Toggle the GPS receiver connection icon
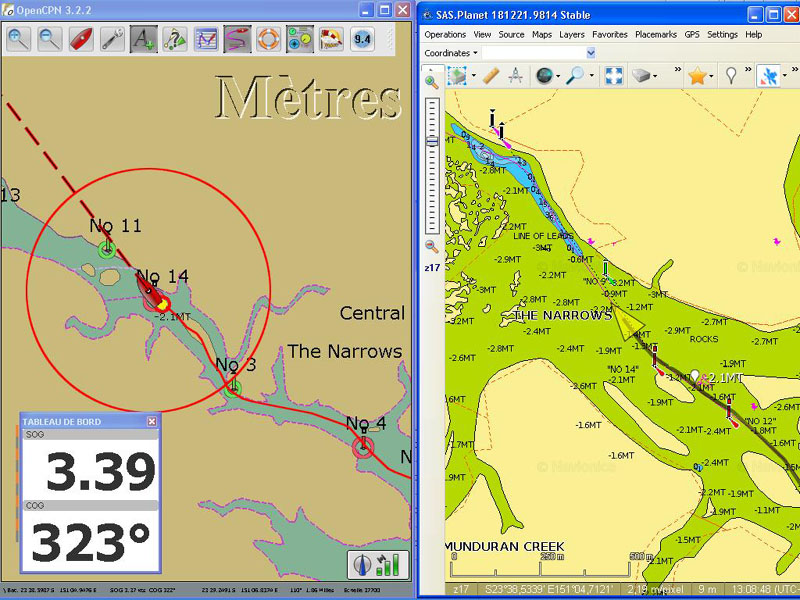The image size is (800, 600). (x=768, y=76)
